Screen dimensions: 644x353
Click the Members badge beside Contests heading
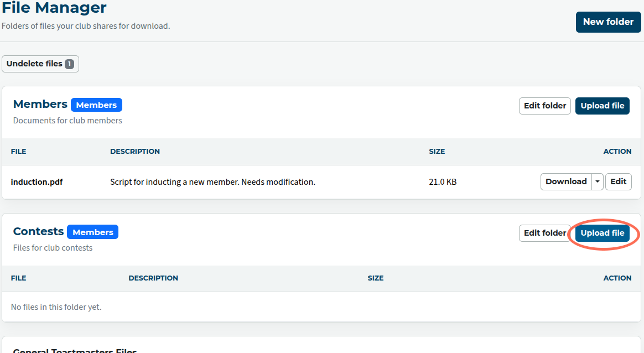coord(93,232)
